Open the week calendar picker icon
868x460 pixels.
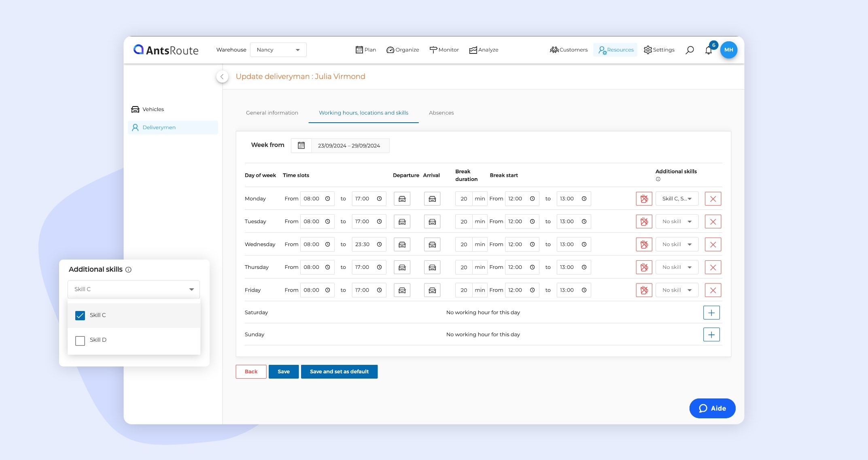pyautogui.click(x=301, y=146)
